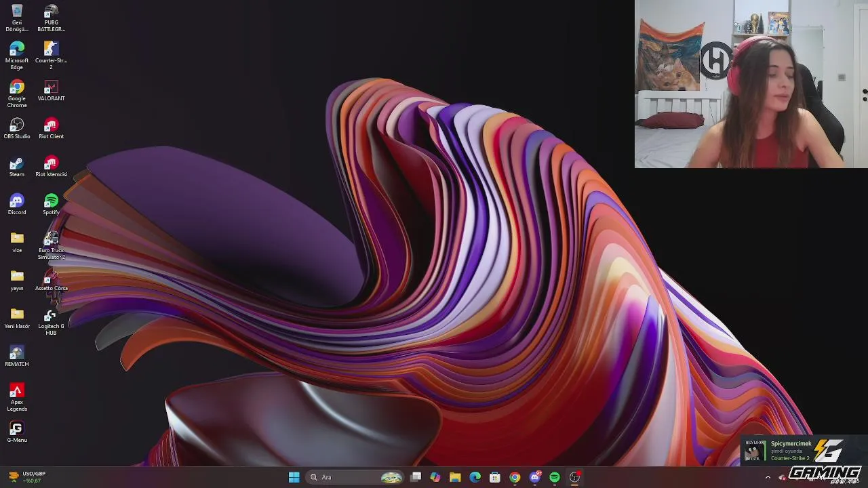Select the REMATCH desktop shortcut
The image size is (868, 488).
pyautogui.click(x=17, y=357)
